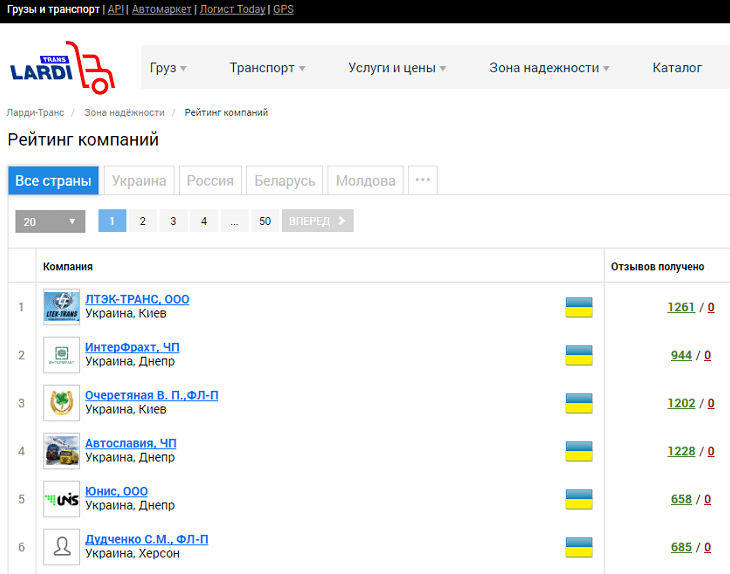Open Юнис, ООО company link
This screenshot has width=730, height=574.
click(x=116, y=491)
